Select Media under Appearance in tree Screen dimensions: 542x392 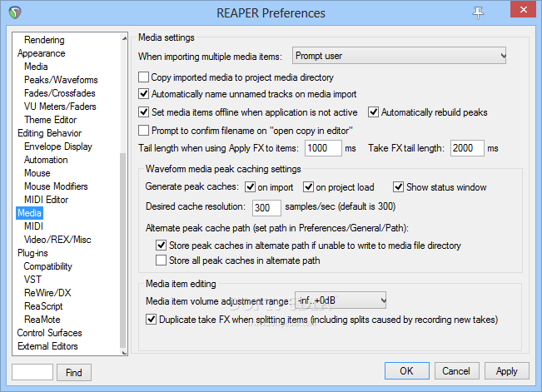click(36, 67)
